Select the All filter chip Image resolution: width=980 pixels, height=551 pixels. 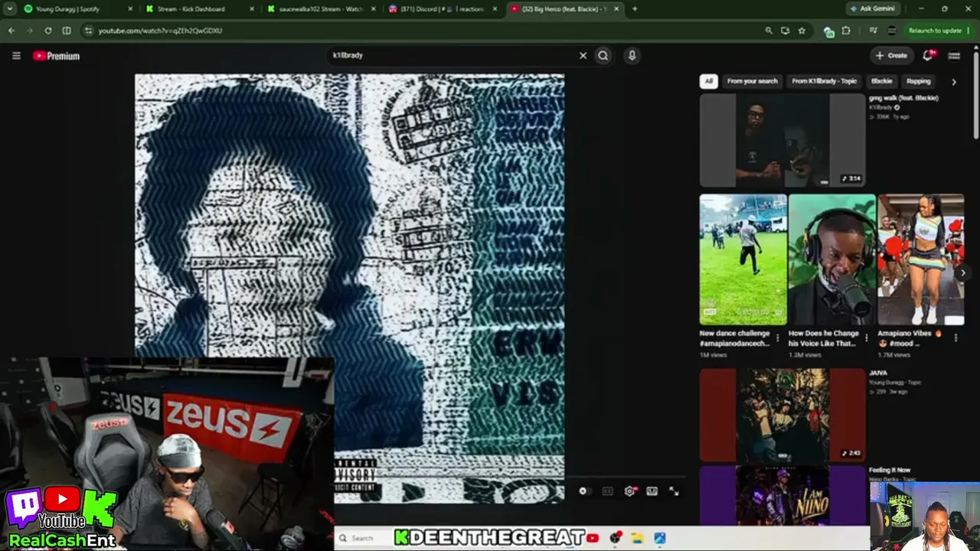pyautogui.click(x=709, y=81)
